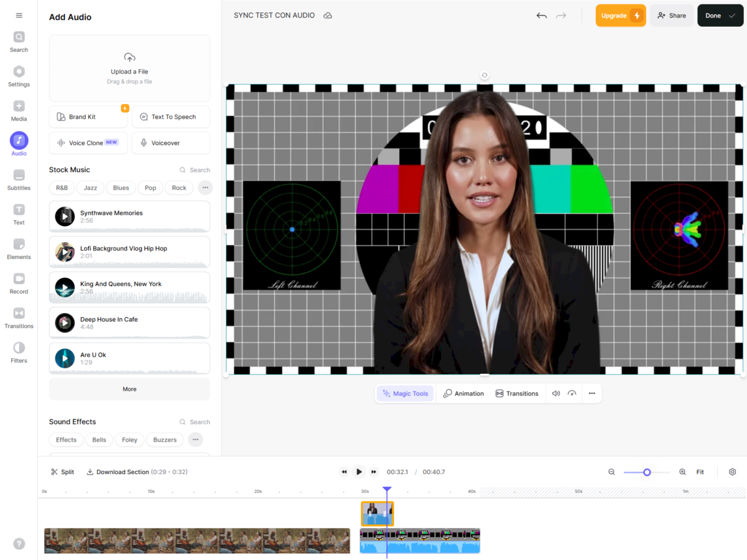Open the Text sidebar panel
Image resolution: width=747 pixels, height=560 pixels.
(x=19, y=215)
